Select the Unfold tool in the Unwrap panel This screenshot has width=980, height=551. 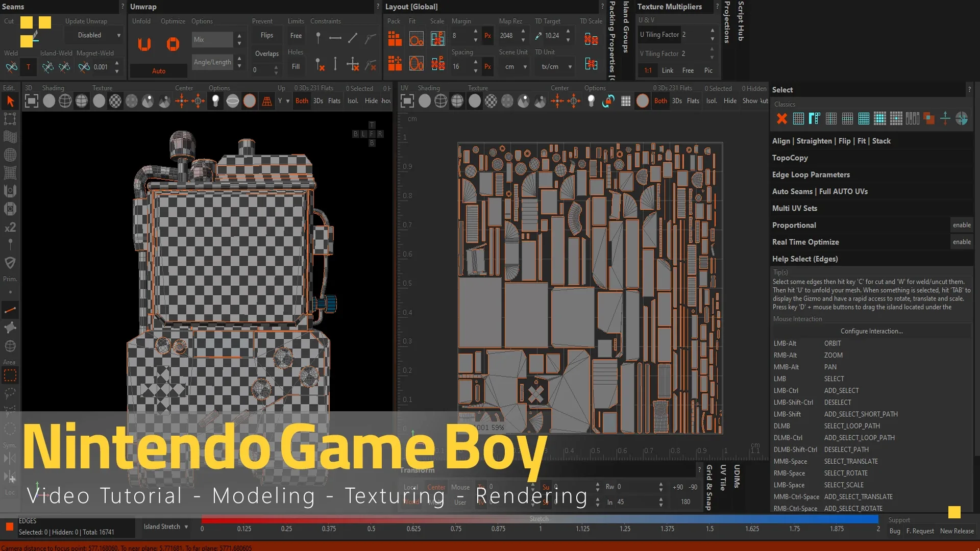(x=143, y=44)
